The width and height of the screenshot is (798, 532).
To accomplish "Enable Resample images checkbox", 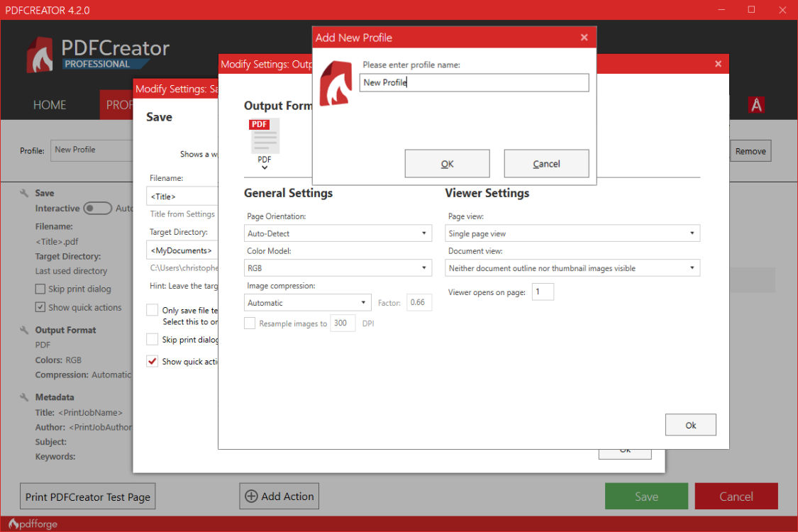I will pos(250,323).
